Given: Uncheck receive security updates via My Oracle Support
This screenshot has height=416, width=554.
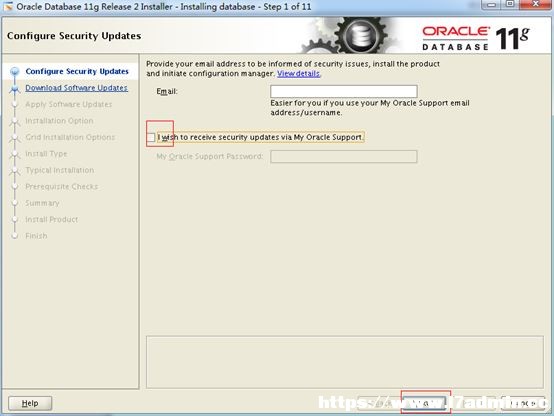Looking at the screenshot, I should point(151,137).
